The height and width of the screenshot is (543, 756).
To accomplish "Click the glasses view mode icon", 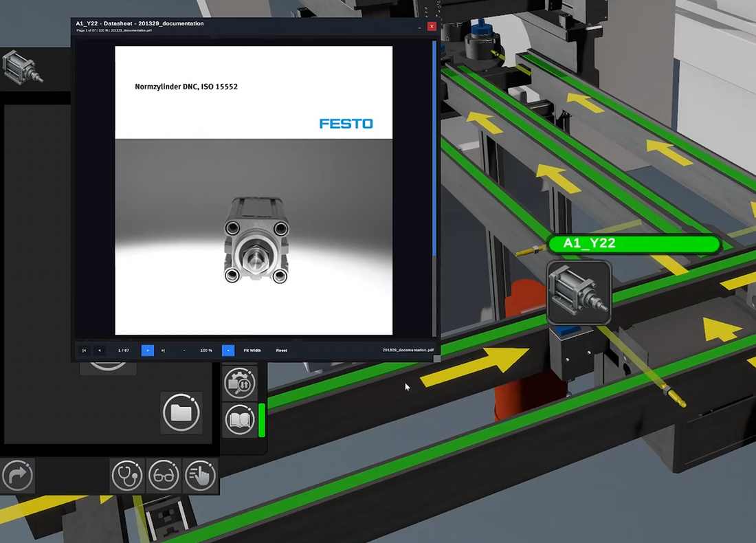I will tap(164, 476).
